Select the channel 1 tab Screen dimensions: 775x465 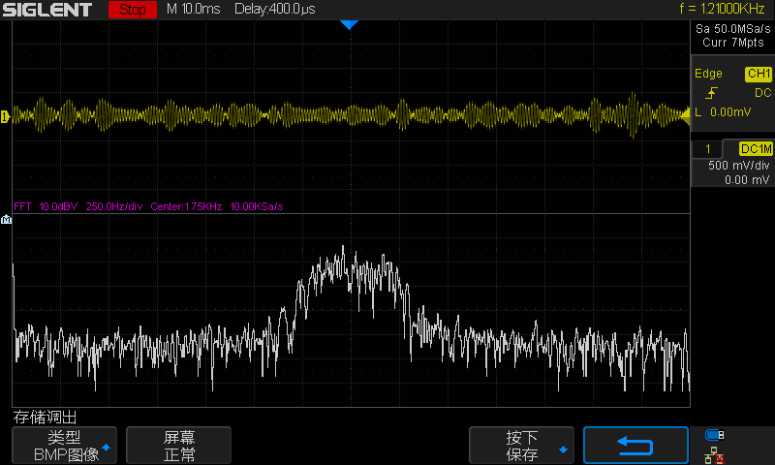point(707,148)
